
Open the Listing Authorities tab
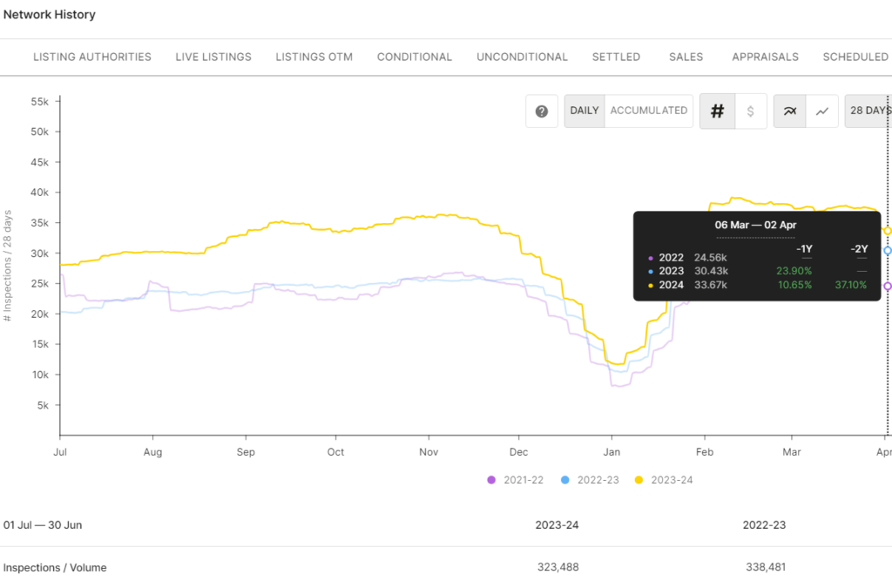[x=92, y=57]
